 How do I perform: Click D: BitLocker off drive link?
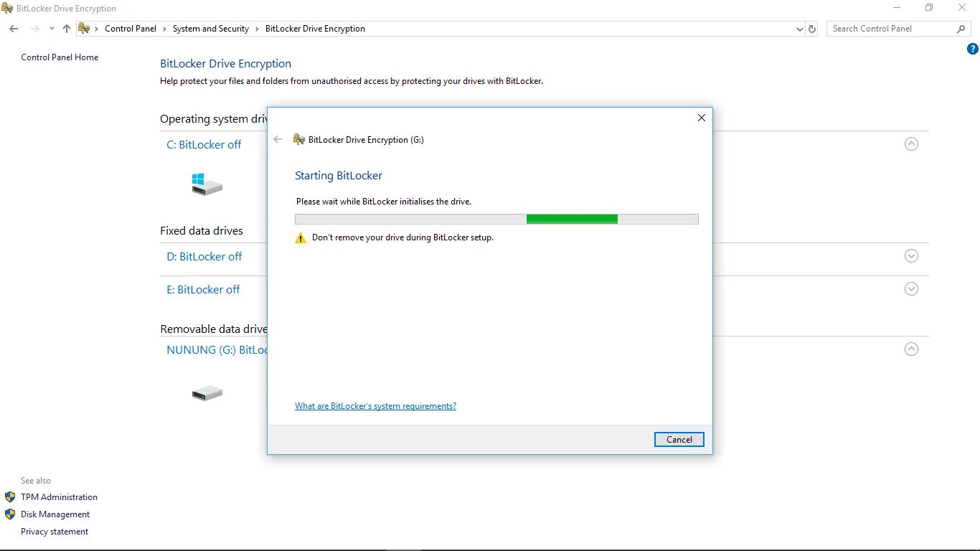pos(204,256)
